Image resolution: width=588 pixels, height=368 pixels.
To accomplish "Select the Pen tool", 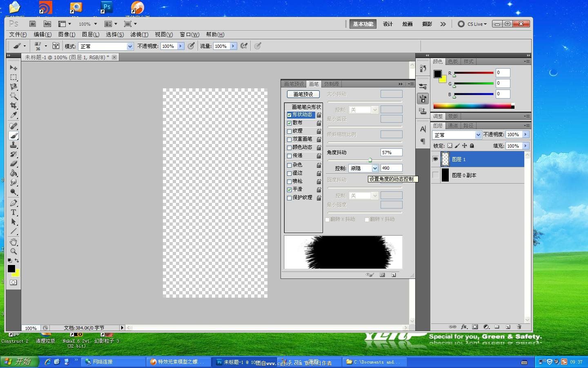I will click(13, 203).
